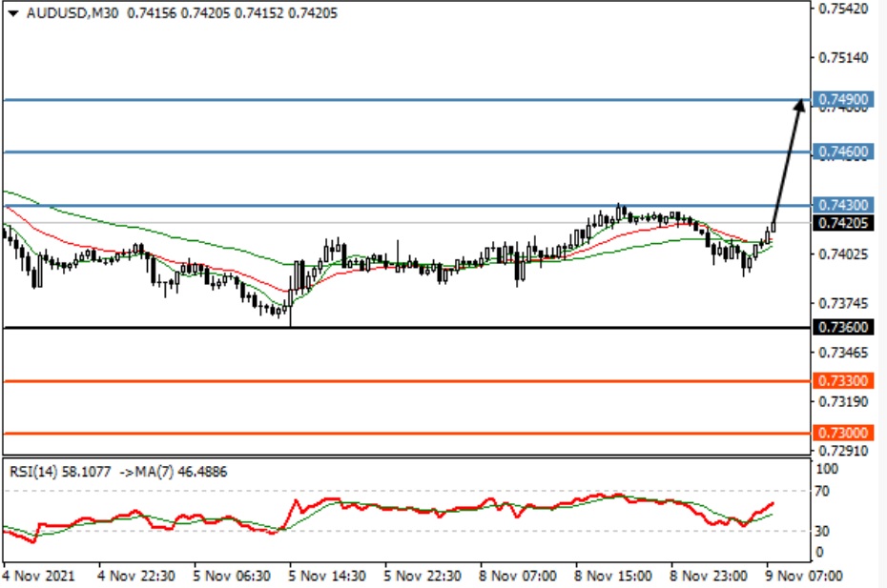Select the 0.74600 level price label
This screenshot has width=887, height=588.
(x=843, y=152)
